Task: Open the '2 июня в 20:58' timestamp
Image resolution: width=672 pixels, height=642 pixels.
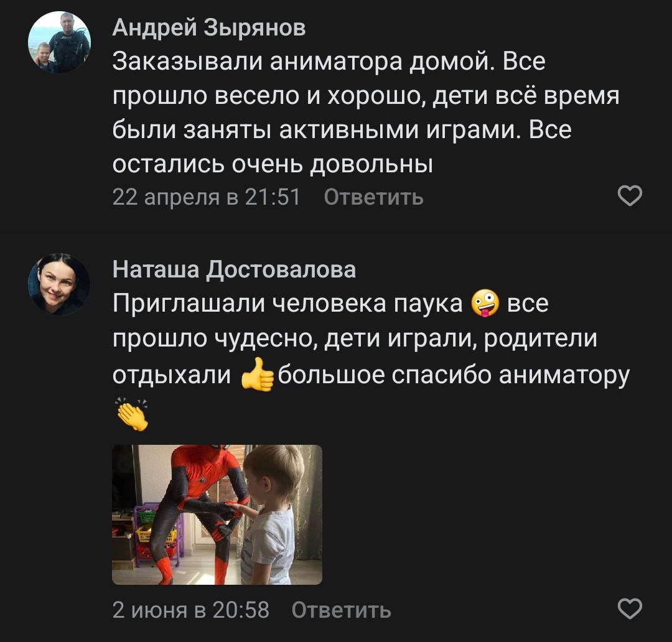Action: [x=191, y=610]
